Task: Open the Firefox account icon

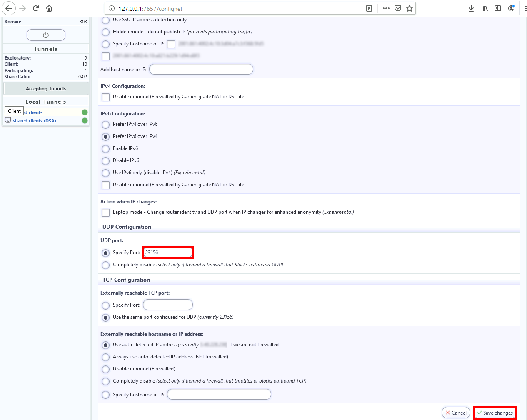Action: click(511, 8)
